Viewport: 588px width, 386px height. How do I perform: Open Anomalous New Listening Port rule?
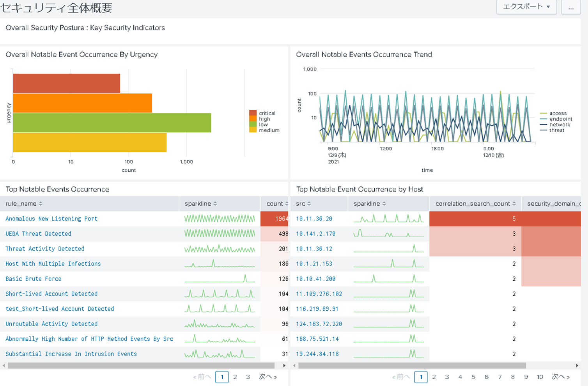[x=51, y=219]
